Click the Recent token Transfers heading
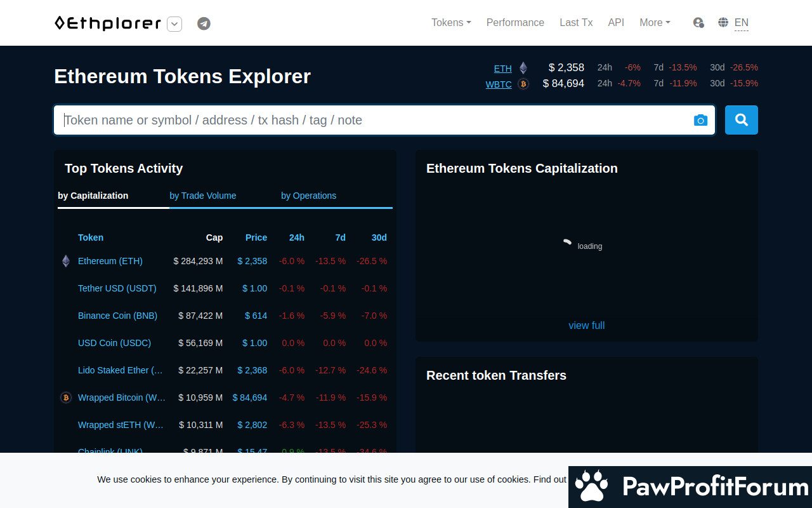This screenshot has height=508, width=812. click(x=496, y=375)
